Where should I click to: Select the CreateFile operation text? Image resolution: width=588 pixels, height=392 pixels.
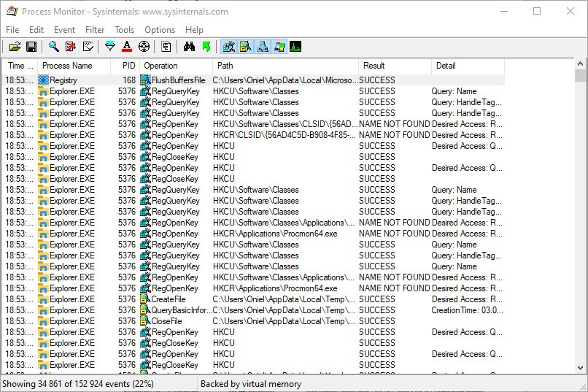[x=169, y=299]
